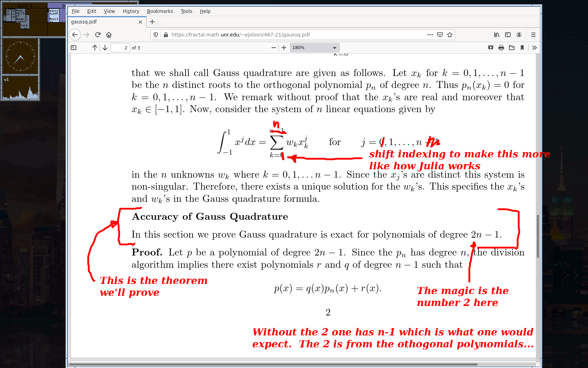Go to the Home page icon
Screen dimensions: 588x368
(x=109, y=35)
